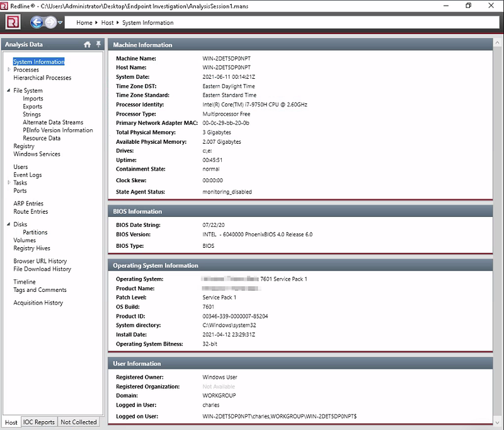The image size is (504, 430).
Task: Expand the Tasks tree node
Action: click(9, 182)
